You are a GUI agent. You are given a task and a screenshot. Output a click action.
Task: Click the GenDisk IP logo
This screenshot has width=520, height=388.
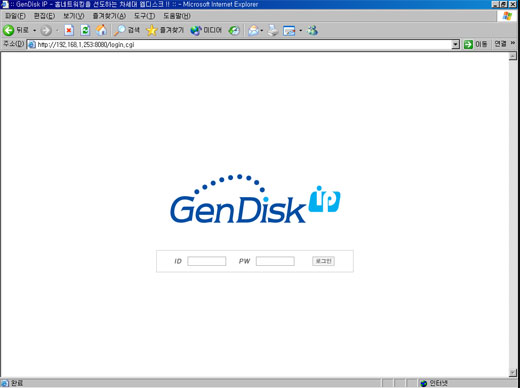click(255, 199)
